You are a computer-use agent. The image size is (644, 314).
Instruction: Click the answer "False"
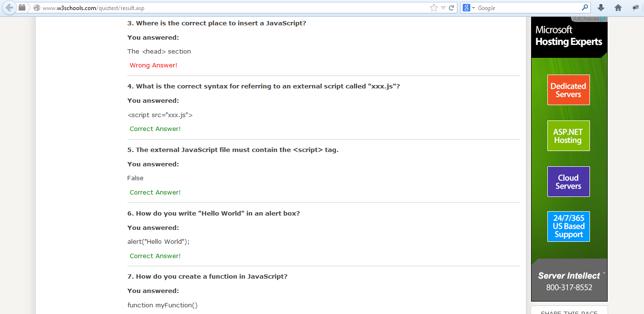click(x=135, y=178)
